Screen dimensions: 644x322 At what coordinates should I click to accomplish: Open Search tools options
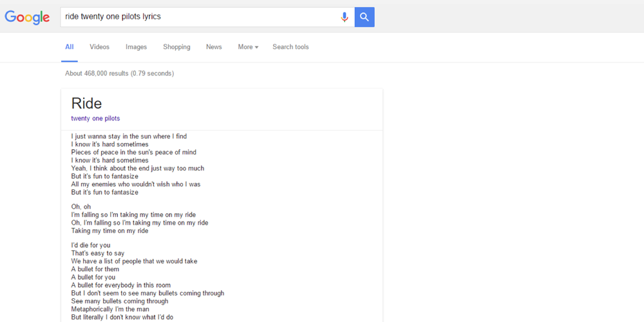(x=290, y=47)
